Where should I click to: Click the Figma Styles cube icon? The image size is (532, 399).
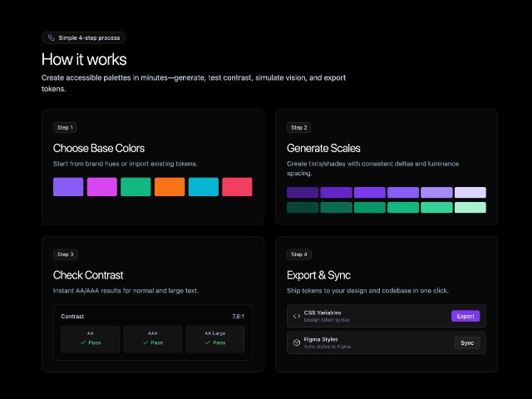pos(296,342)
